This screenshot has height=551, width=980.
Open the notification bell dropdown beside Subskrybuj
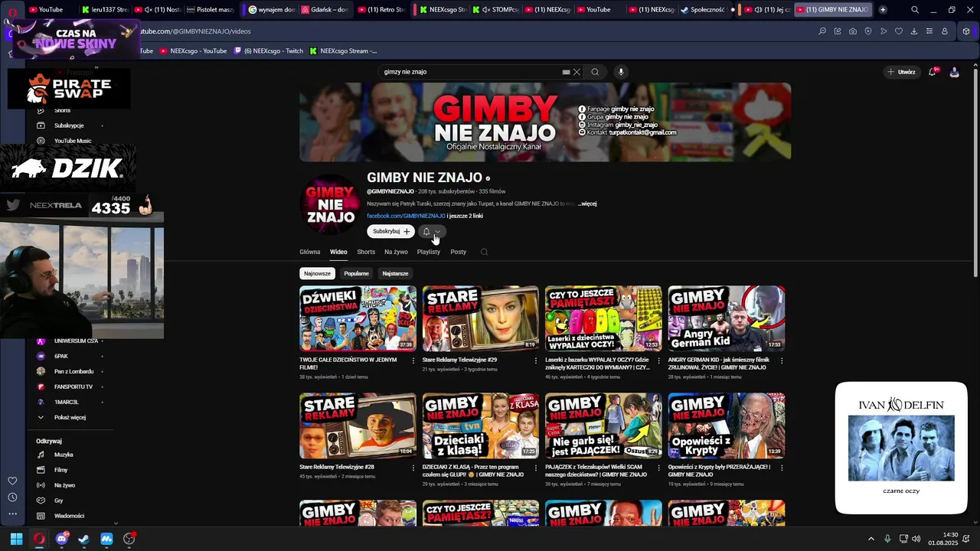pyautogui.click(x=432, y=231)
